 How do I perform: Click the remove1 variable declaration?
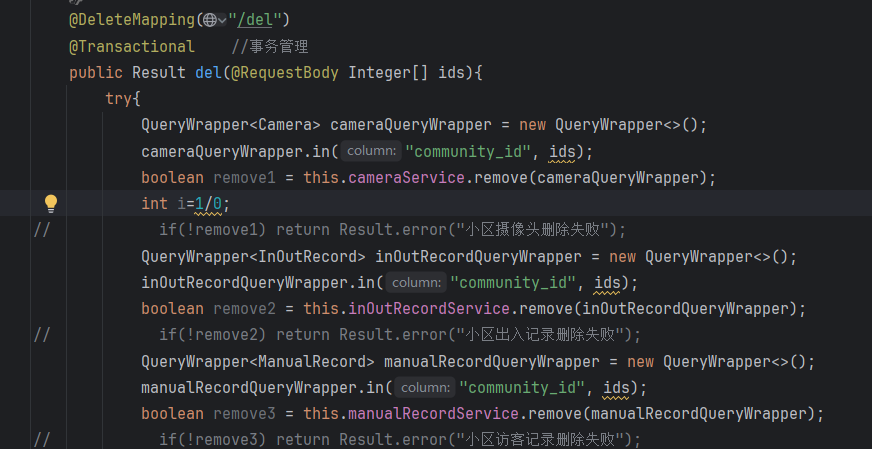pos(245,177)
